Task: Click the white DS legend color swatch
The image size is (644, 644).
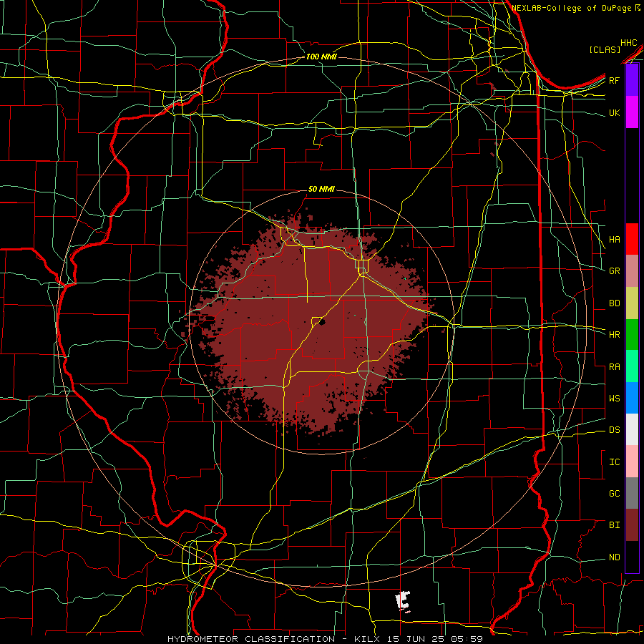Action: (632, 429)
